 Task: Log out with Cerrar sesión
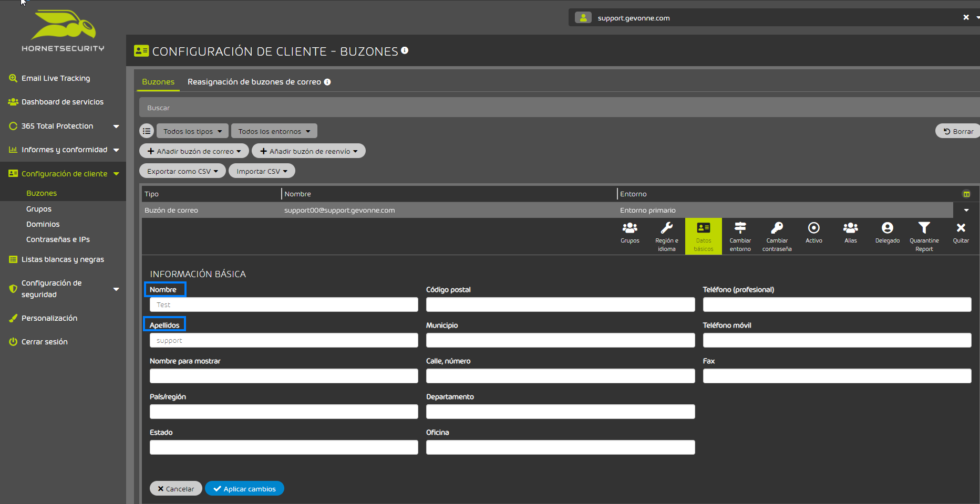pos(45,342)
